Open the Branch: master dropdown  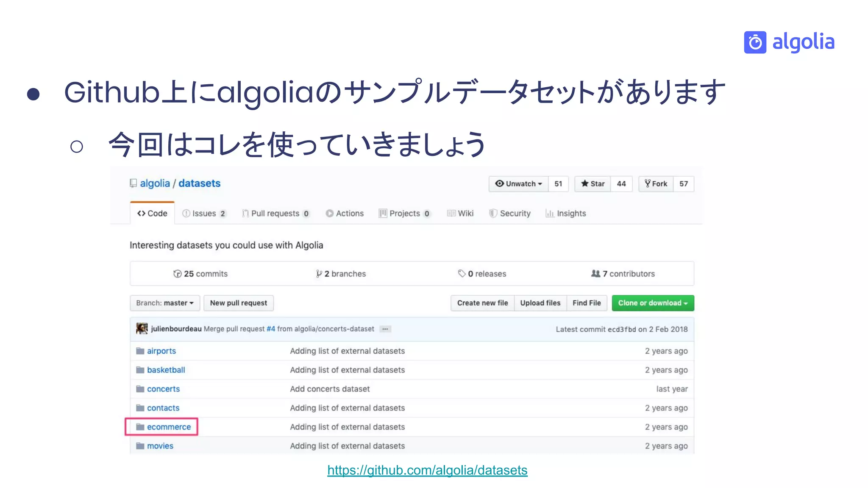tap(165, 303)
